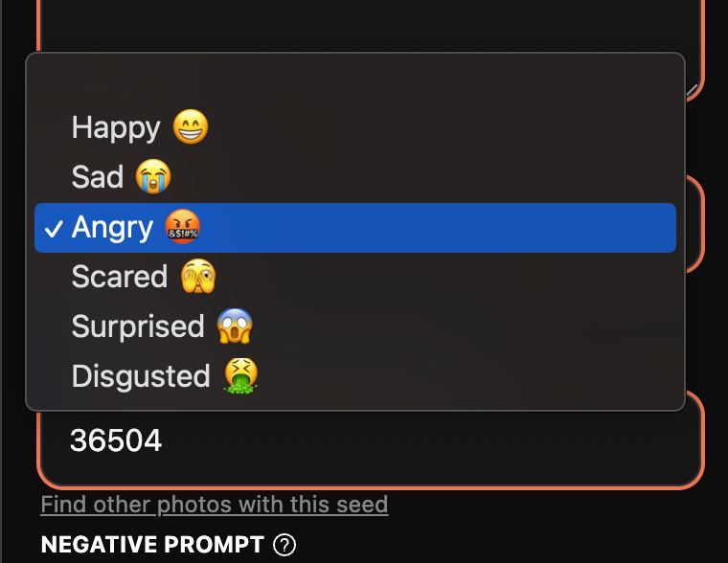Choose the Surprised emotion

(x=355, y=327)
